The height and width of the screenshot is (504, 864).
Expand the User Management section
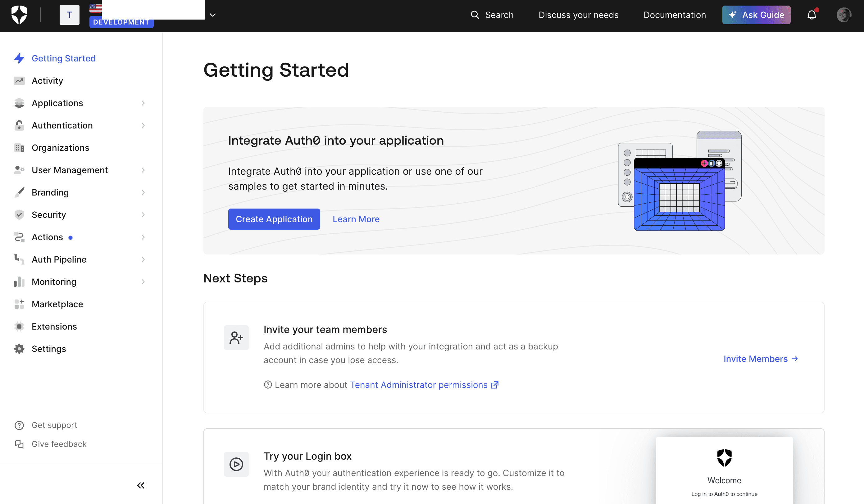pos(143,170)
